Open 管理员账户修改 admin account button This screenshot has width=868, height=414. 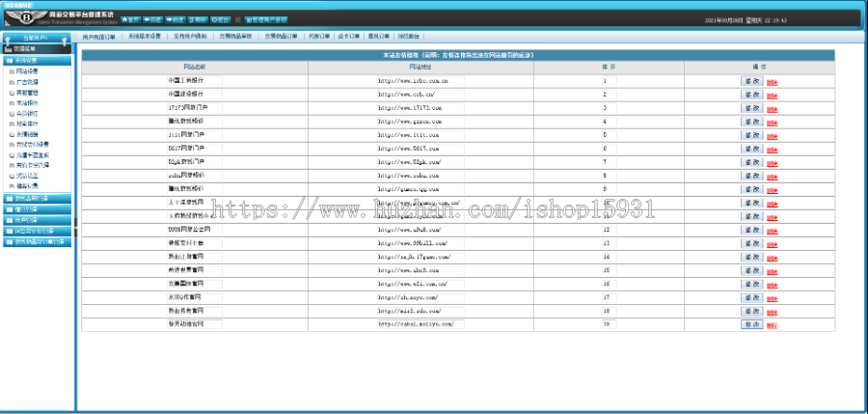[266, 19]
